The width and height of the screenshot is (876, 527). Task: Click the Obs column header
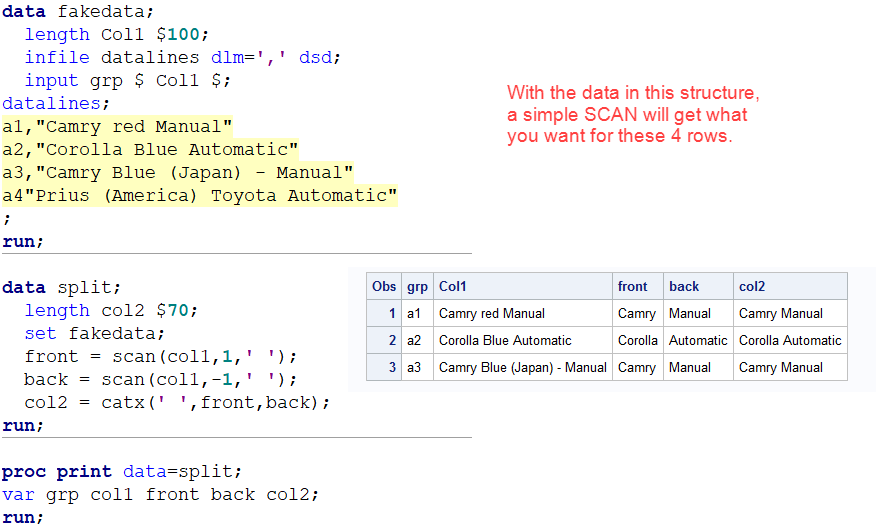[384, 286]
